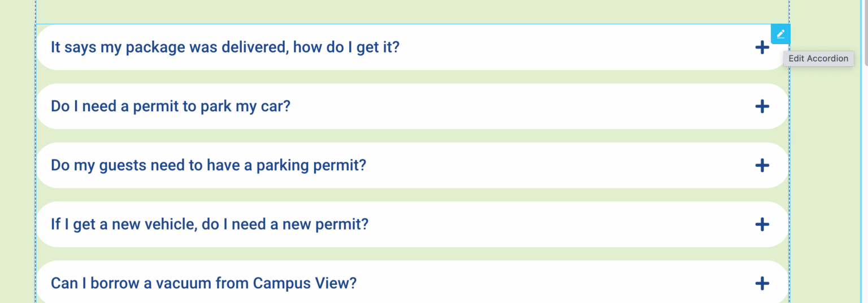868x303 pixels.
Task: Click empty white area of package delivered row
Action: pyautogui.click(x=565, y=47)
